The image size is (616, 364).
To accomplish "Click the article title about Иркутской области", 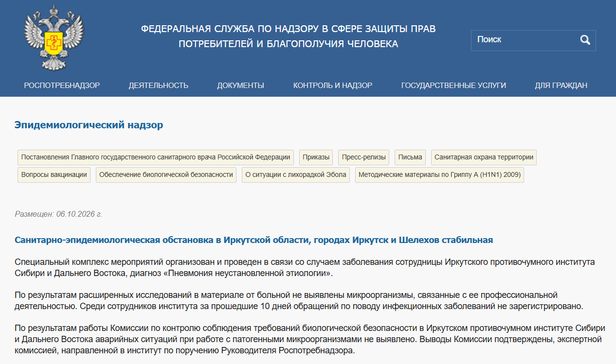I will 254,240.
